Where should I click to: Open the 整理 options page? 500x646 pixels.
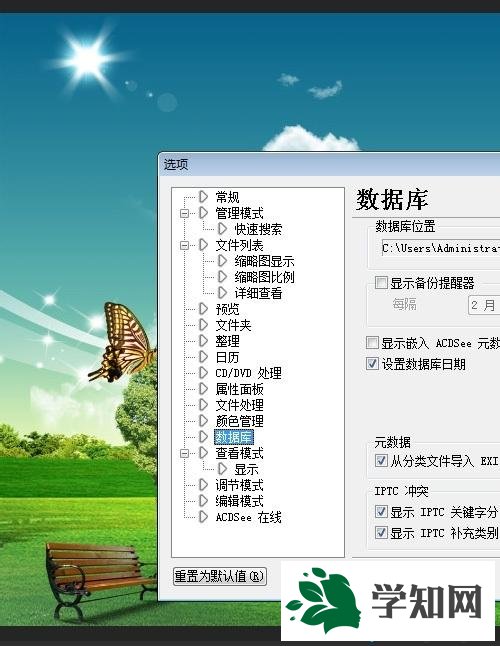(227, 341)
